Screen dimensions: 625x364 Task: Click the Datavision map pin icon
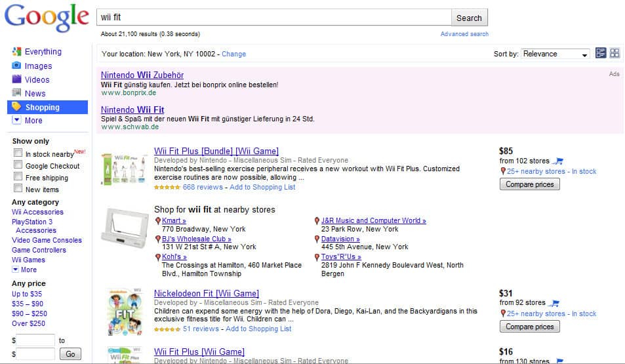pyautogui.click(x=317, y=239)
